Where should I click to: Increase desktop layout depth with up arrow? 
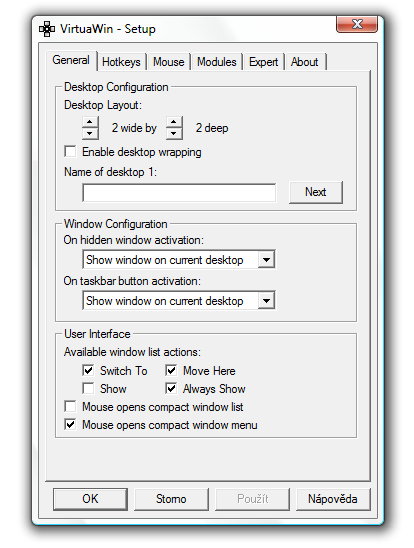pos(174,122)
